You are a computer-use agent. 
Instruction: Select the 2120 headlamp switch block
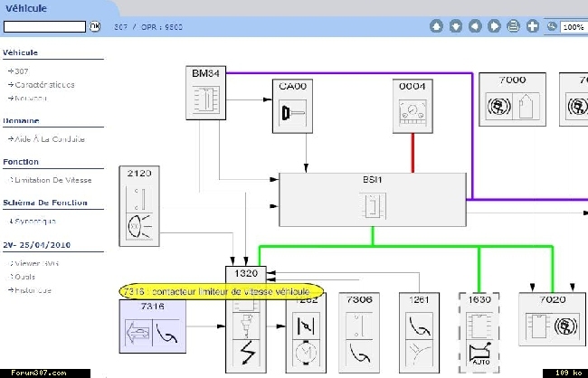pyautogui.click(x=139, y=206)
